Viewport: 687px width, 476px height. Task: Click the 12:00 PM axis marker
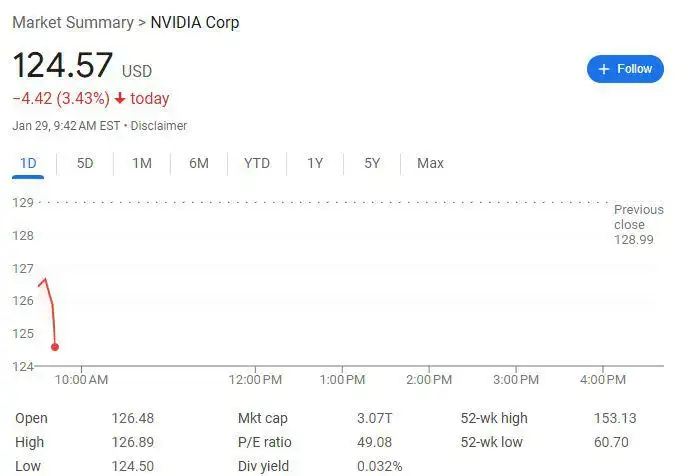tap(255, 380)
